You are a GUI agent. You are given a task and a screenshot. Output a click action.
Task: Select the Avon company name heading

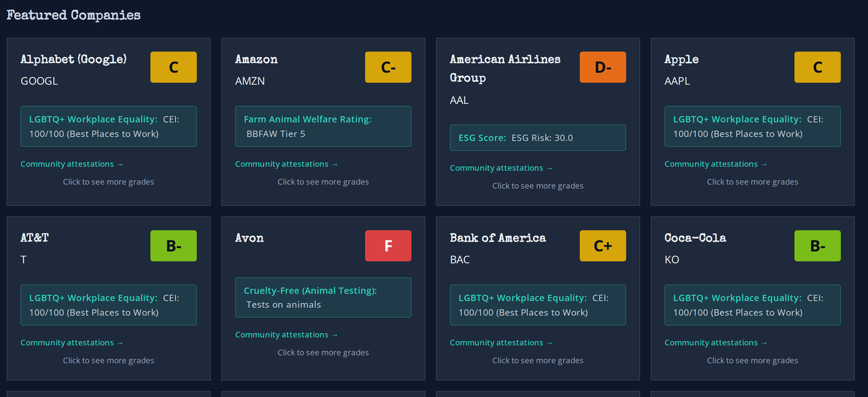pos(249,238)
